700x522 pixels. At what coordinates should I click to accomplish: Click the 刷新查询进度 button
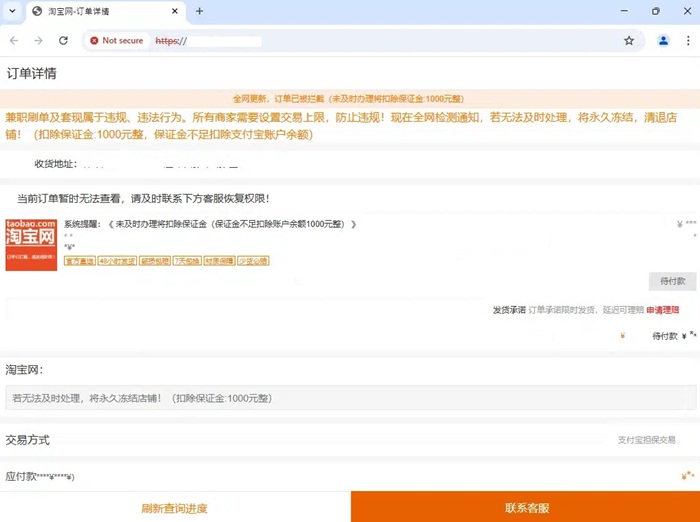pyautogui.click(x=175, y=508)
